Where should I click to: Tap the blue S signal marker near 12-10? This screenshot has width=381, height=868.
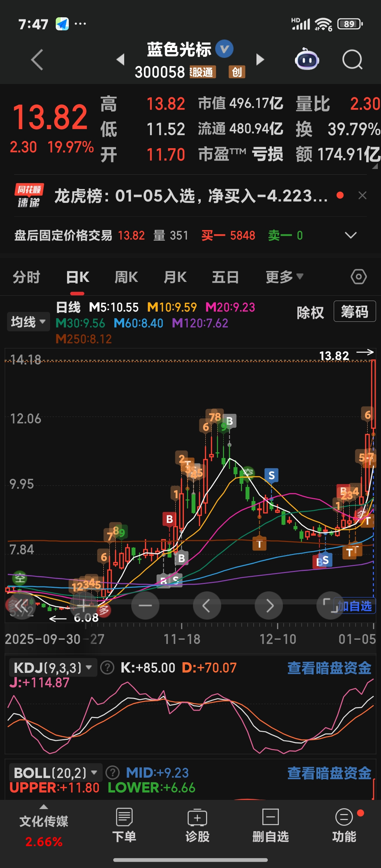click(271, 475)
